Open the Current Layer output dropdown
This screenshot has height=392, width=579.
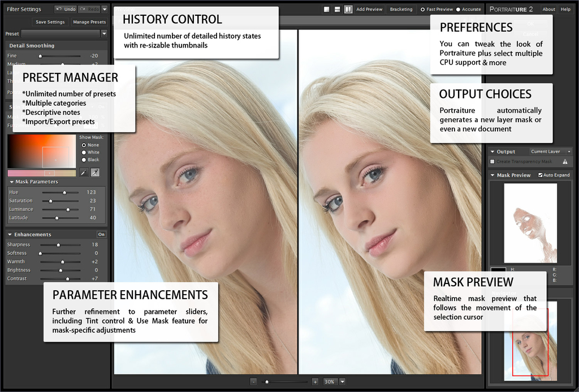551,152
